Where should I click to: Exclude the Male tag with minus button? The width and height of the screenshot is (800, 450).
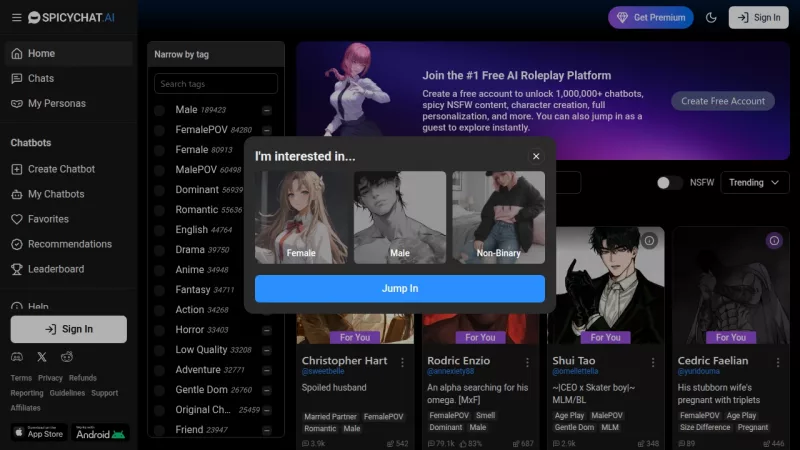(267, 110)
